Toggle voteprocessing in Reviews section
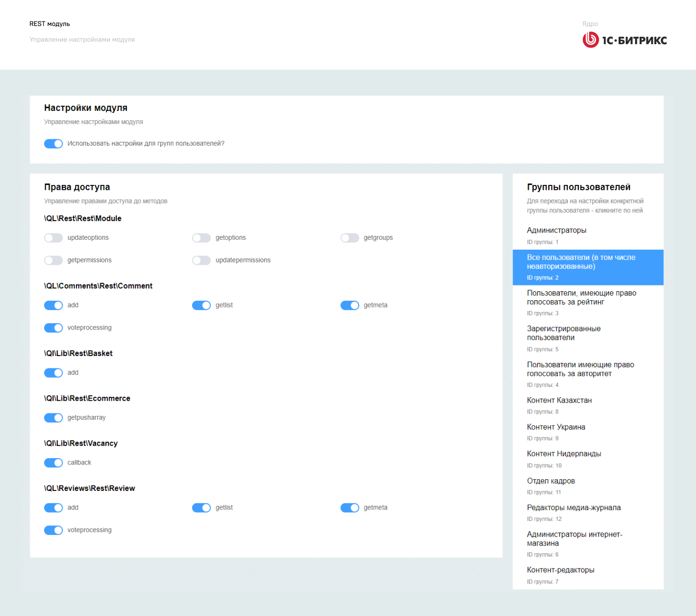Image resolution: width=696 pixels, height=616 pixels. [53, 530]
